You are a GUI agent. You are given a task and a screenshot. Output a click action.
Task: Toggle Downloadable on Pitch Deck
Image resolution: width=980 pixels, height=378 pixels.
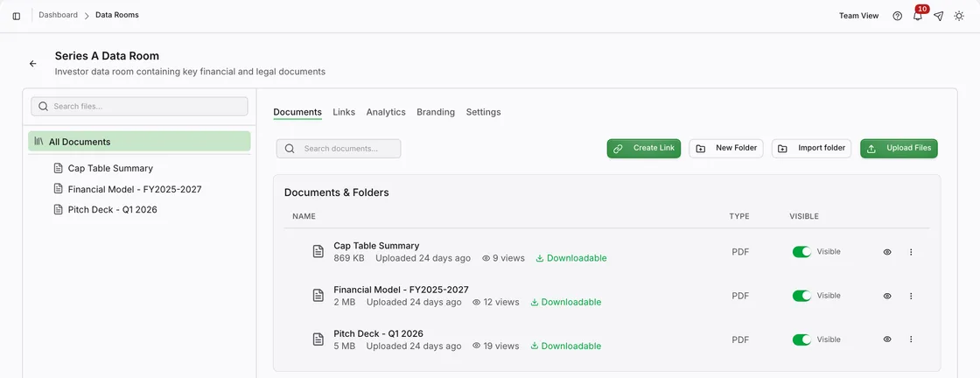(x=565, y=346)
